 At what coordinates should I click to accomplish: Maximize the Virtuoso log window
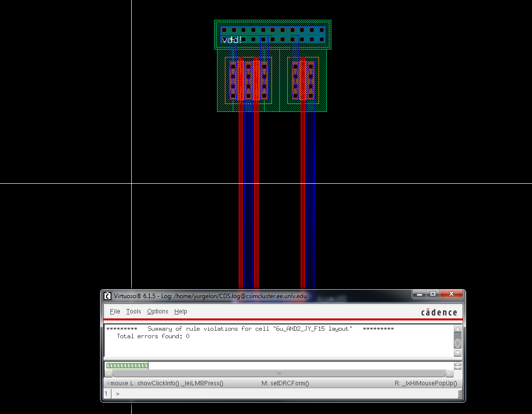pyautogui.click(x=432, y=294)
